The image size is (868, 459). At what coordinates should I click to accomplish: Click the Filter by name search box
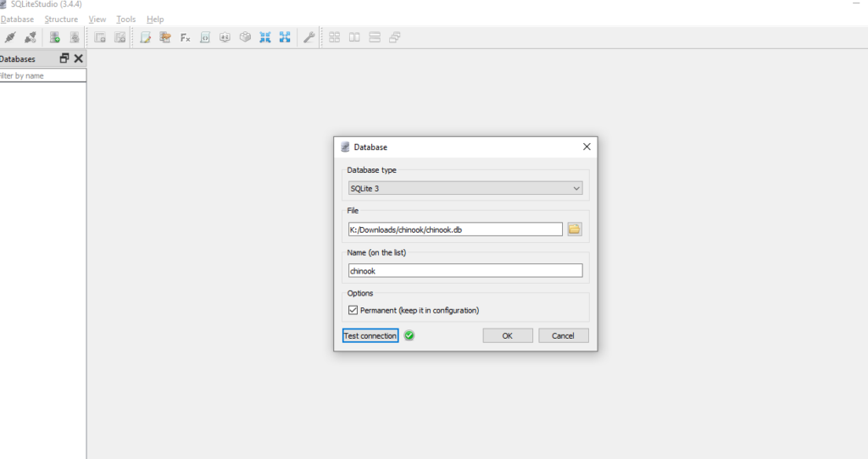[42, 75]
